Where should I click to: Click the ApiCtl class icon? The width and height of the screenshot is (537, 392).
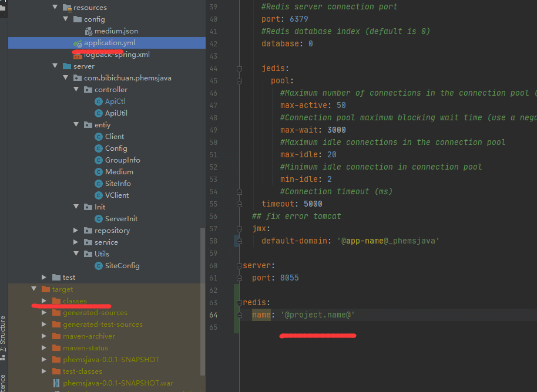click(99, 102)
